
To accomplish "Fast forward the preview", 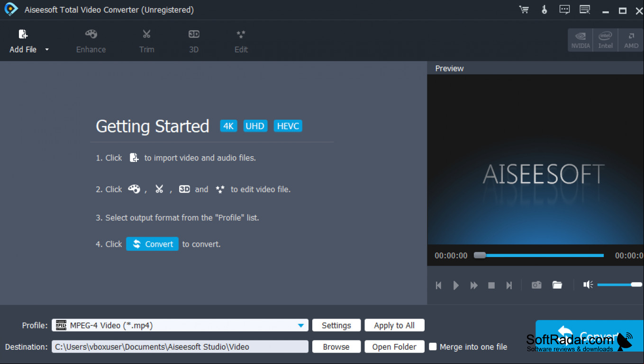I will [x=474, y=285].
